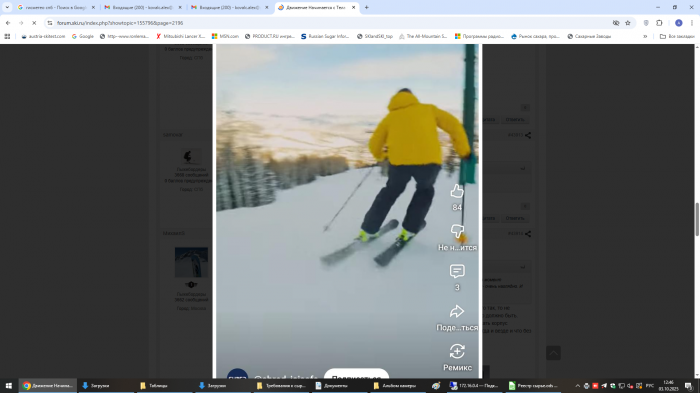The height and width of the screenshot is (393, 700).
Task: Stop page loading with the X button
Action: (34, 23)
